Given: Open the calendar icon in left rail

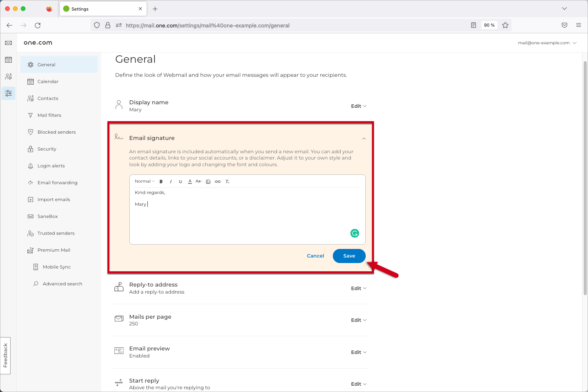Looking at the screenshot, I should coord(8,60).
